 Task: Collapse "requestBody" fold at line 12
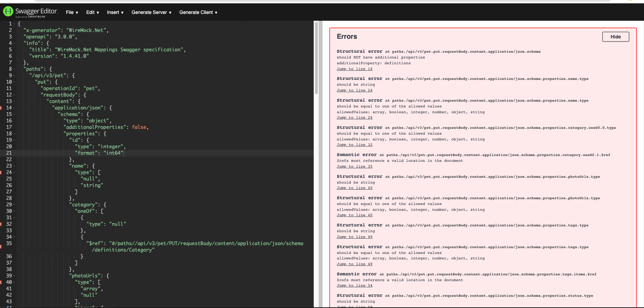click(x=14, y=95)
